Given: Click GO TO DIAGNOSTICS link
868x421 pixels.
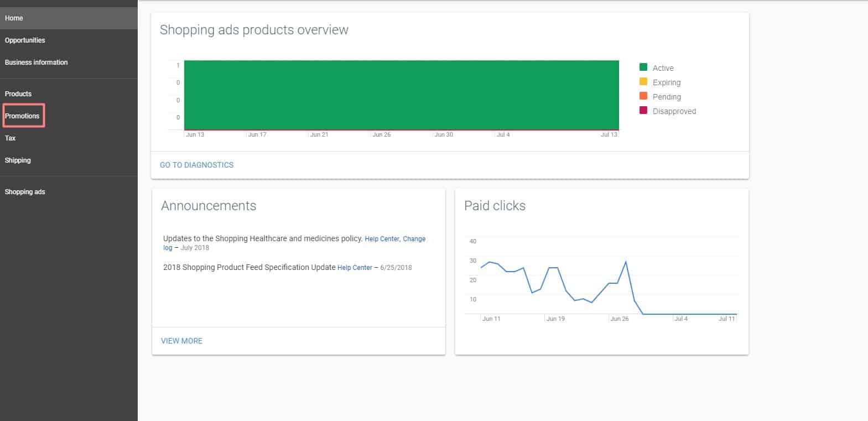Looking at the screenshot, I should pyautogui.click(x=196, y=165).
